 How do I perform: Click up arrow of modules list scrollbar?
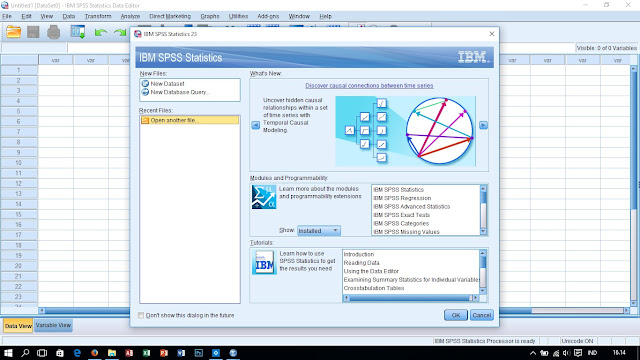483,189
